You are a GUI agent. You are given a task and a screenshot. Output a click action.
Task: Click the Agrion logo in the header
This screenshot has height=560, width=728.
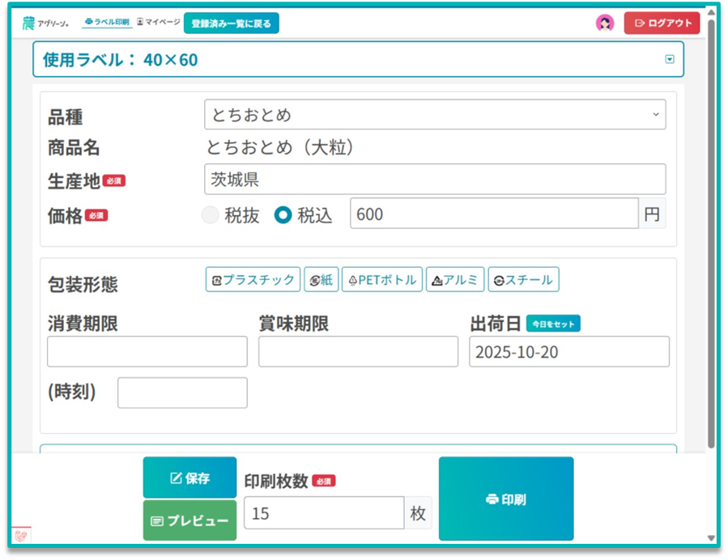click(45, 23)
